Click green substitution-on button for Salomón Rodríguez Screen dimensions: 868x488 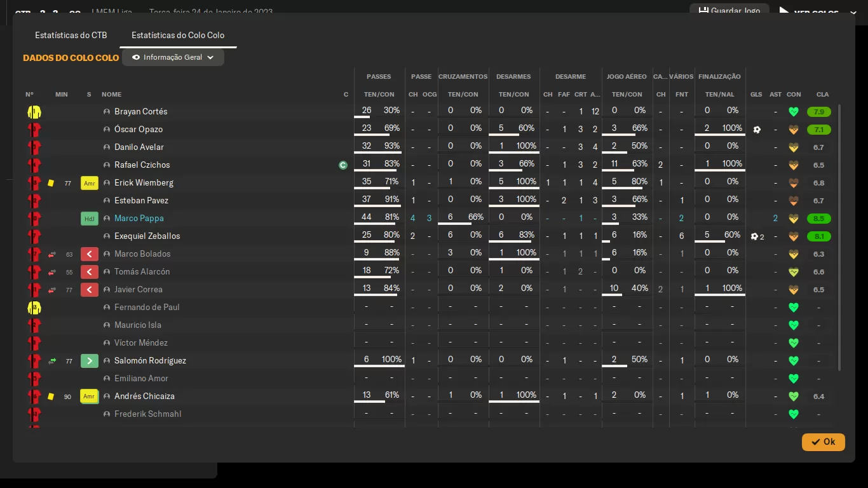pos(90,361)
